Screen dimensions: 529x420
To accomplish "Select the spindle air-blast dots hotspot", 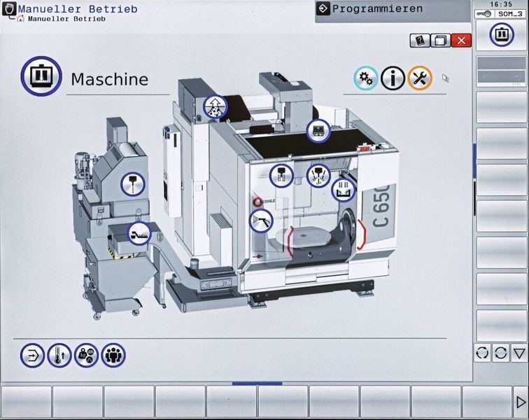I will tap(281, 176).
